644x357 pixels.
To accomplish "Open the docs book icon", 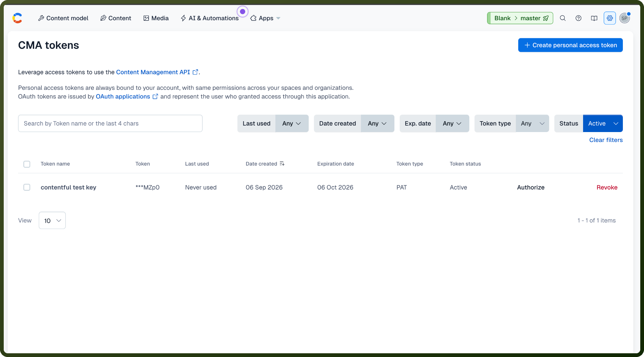I will click(594, 18).
